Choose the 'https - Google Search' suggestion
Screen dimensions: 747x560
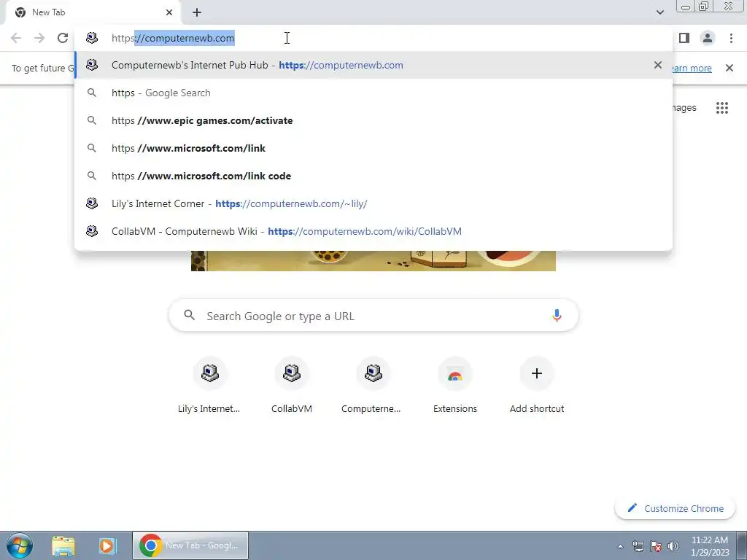click(373, 93)
